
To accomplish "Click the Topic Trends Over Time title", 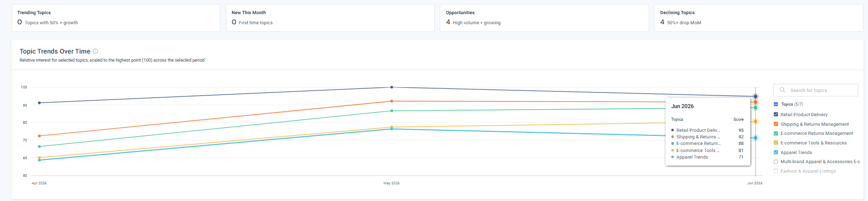I will 55,51.
